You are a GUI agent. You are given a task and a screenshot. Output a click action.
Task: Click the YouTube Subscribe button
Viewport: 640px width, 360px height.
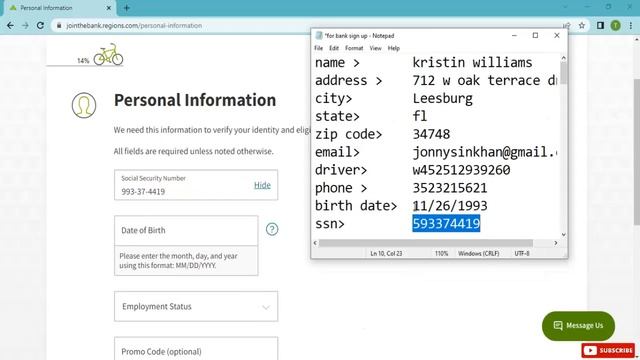point(608,350)
